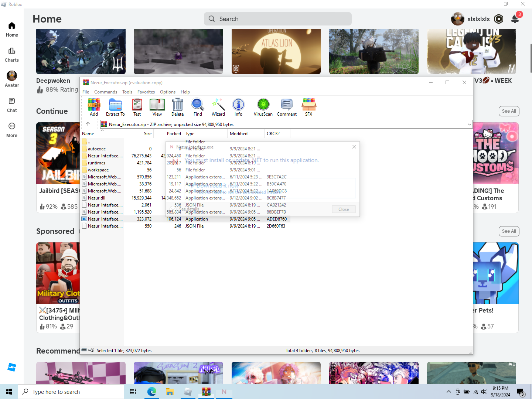
Task: Open WinRAR Commands menu
Action: [106, 92]
